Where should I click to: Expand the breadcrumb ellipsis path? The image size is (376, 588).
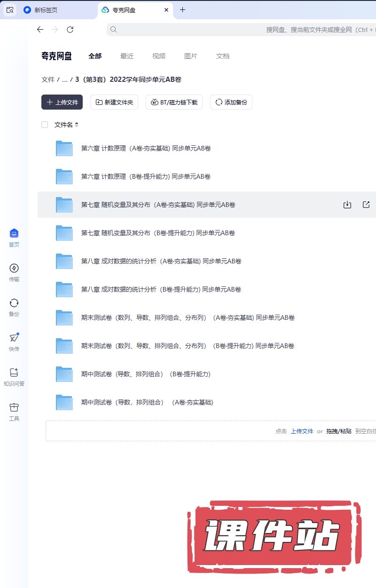click(65, 79)
